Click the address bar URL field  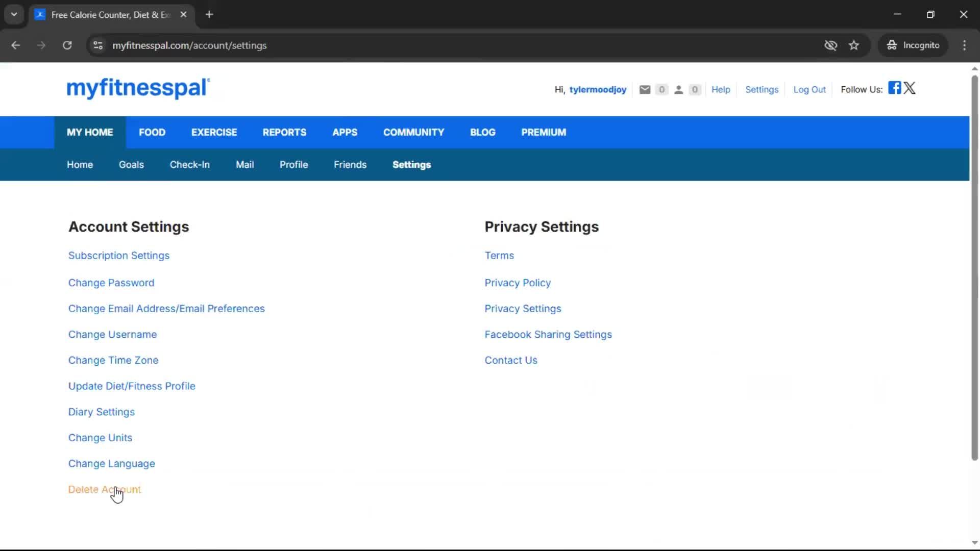[454, 45]
